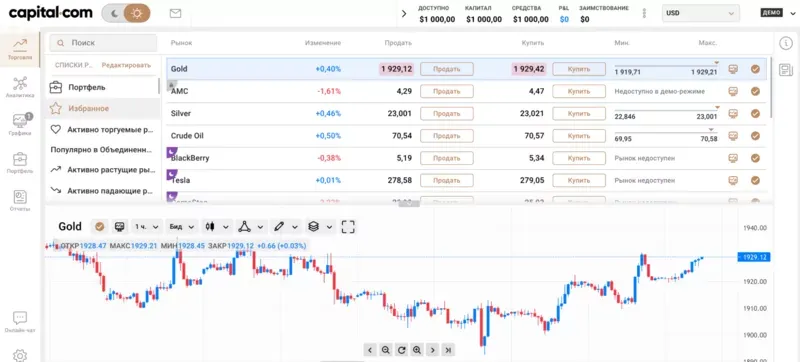
Task: Click the chart zoom-out magnifier
Action: [386, 350]
